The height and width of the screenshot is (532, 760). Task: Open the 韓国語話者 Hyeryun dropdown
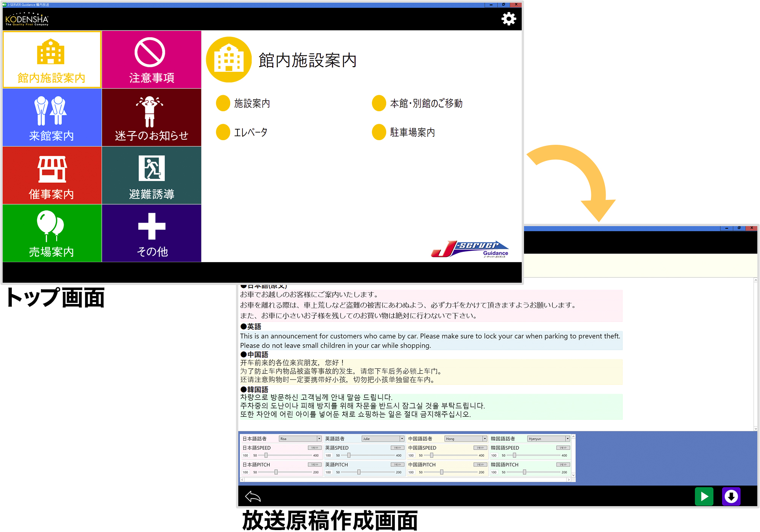[x=549, y=439]
